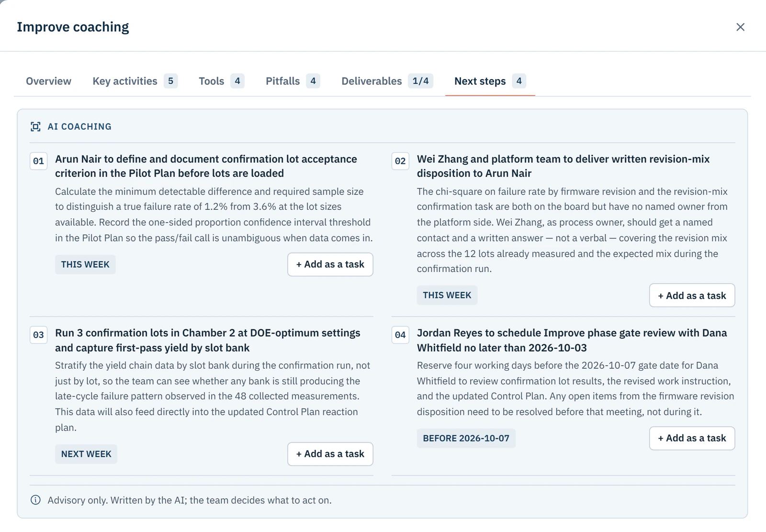Click the AI Coaching scan icon

(x=35, y=126)
